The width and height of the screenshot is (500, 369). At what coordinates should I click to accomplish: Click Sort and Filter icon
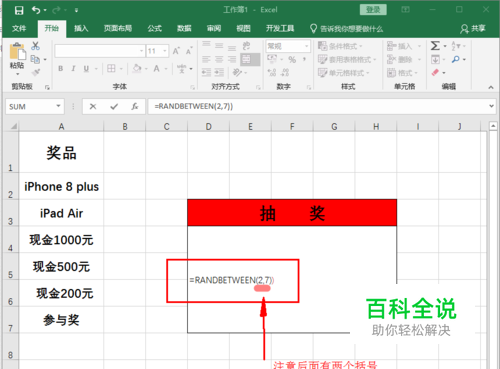coord(456,46)
